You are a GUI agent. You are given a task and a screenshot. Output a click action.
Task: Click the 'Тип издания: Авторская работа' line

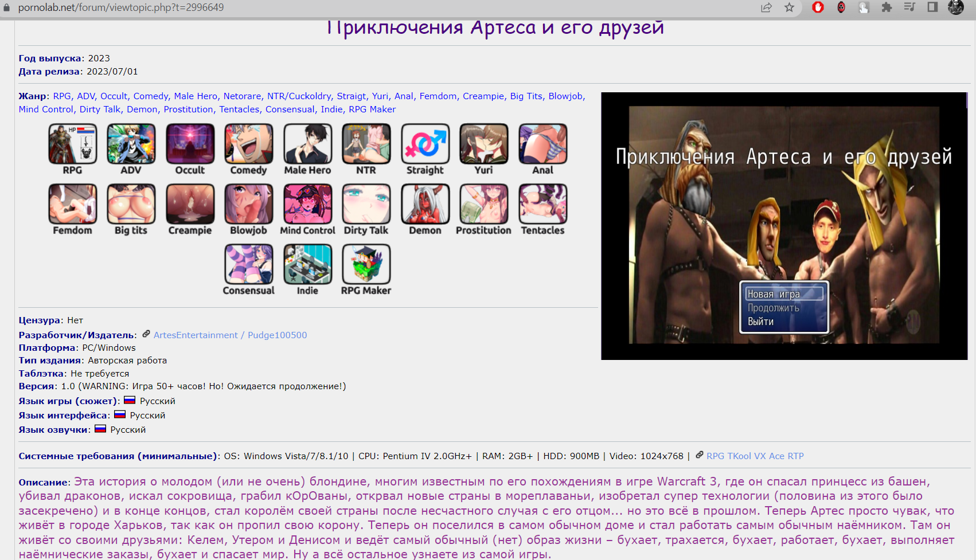93,361
